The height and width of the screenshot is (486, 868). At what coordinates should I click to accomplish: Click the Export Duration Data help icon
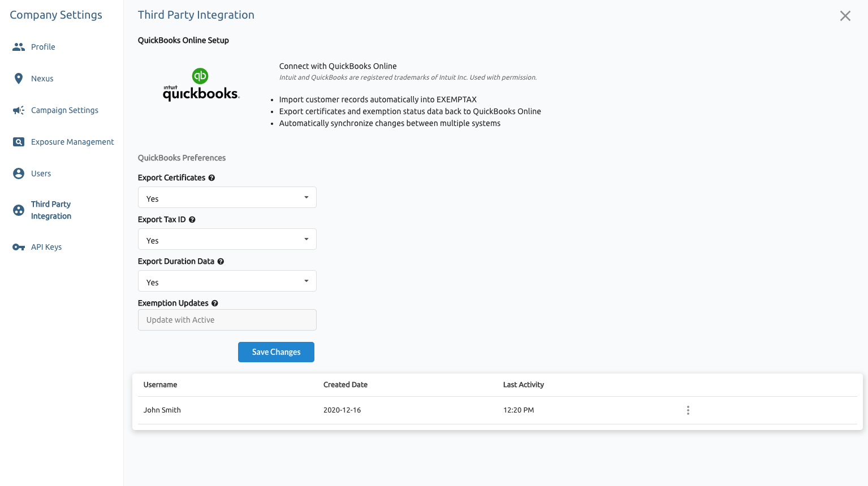221,261
